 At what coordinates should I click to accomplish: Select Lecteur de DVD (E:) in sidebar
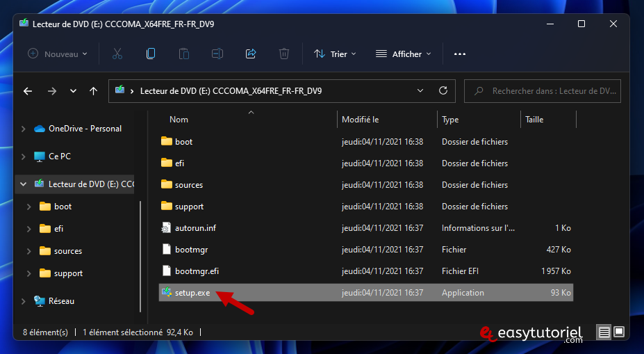[x=91, y=184]
